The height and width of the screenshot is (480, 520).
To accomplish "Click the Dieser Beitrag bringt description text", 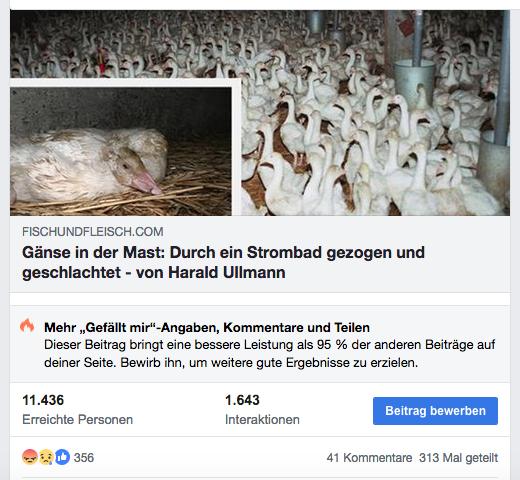I will pyautogui.click(x=270, y=353).
